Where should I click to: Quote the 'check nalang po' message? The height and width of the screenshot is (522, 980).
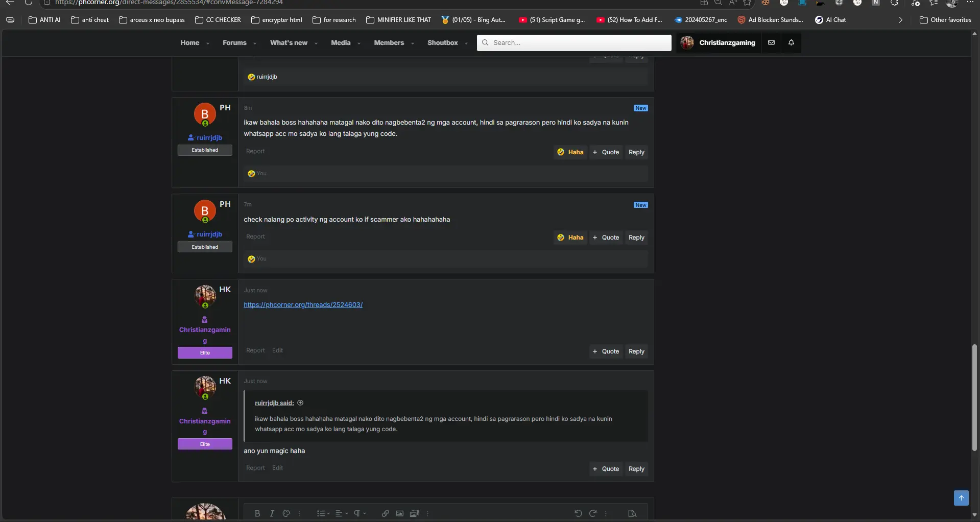[606, 238]
